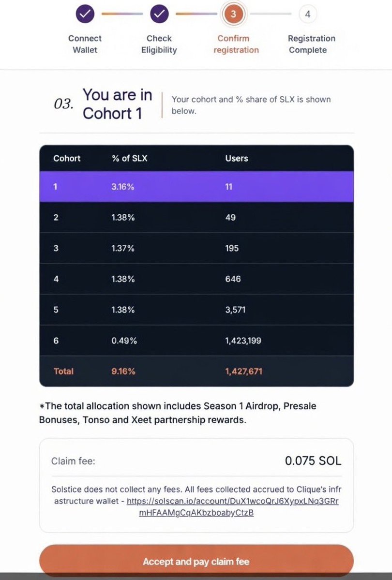Screen dimensions: 392x580
Task: Click the Check Eligibility checkmark step icon
Action: pos(159,14)
